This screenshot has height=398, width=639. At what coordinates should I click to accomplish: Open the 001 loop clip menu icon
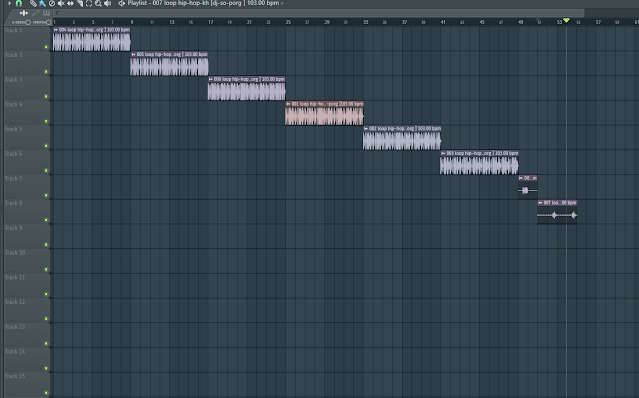(x=288, y=104)
